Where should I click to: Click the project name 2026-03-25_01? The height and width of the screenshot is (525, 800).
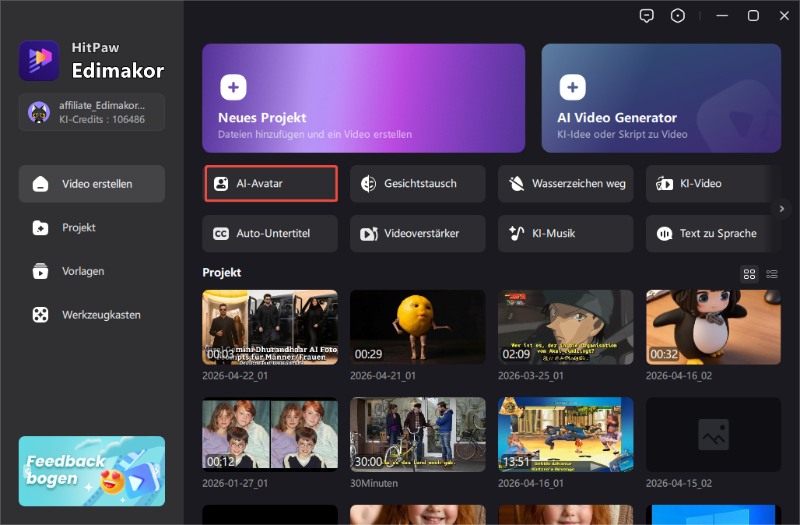coord(531,376)
